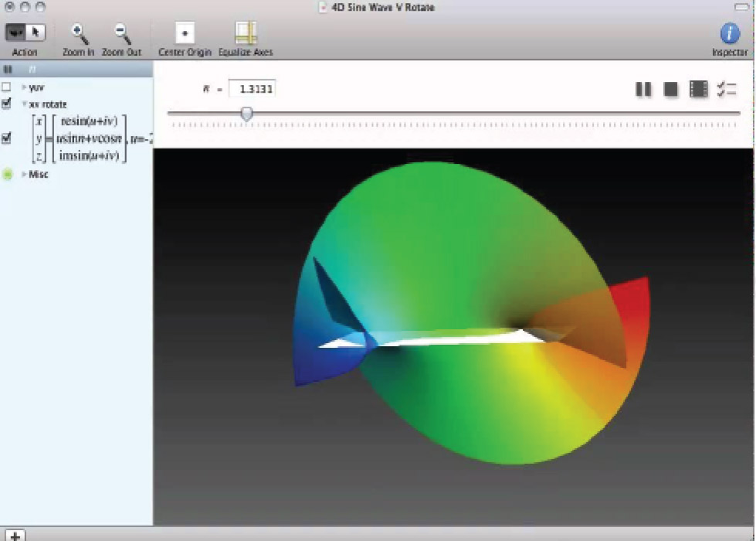Click the pause icon in sidebar header

[8, 70]
